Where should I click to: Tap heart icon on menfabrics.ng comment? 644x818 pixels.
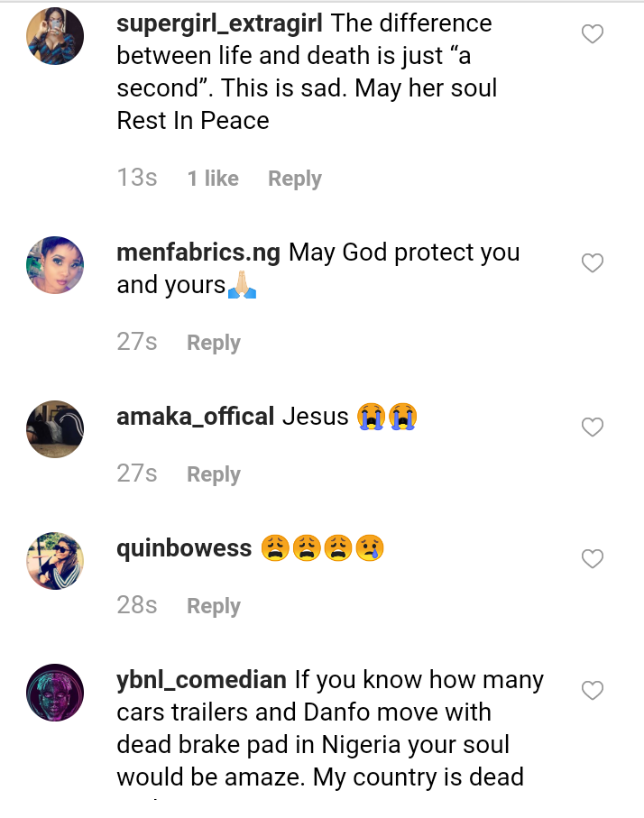592,263
